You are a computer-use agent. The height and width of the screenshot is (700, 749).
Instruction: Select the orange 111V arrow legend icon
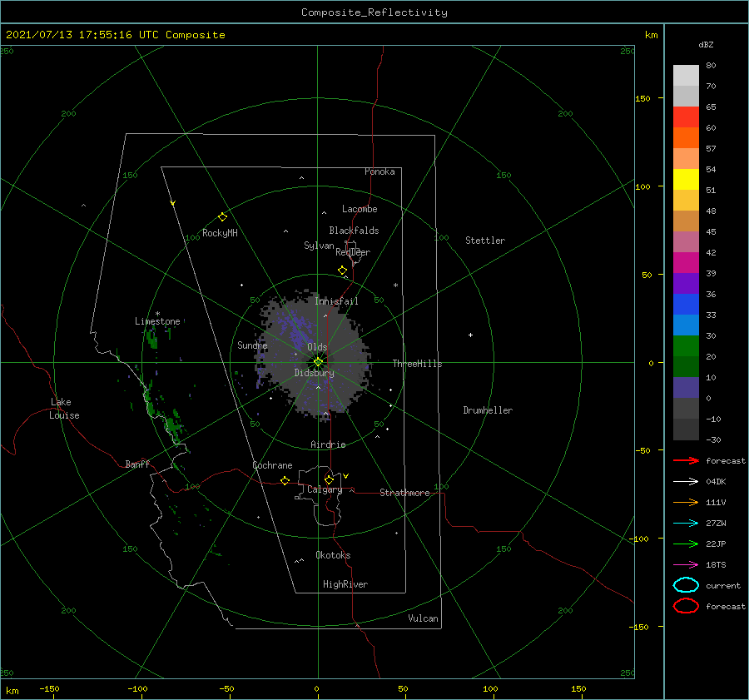[x=686, y=502]
